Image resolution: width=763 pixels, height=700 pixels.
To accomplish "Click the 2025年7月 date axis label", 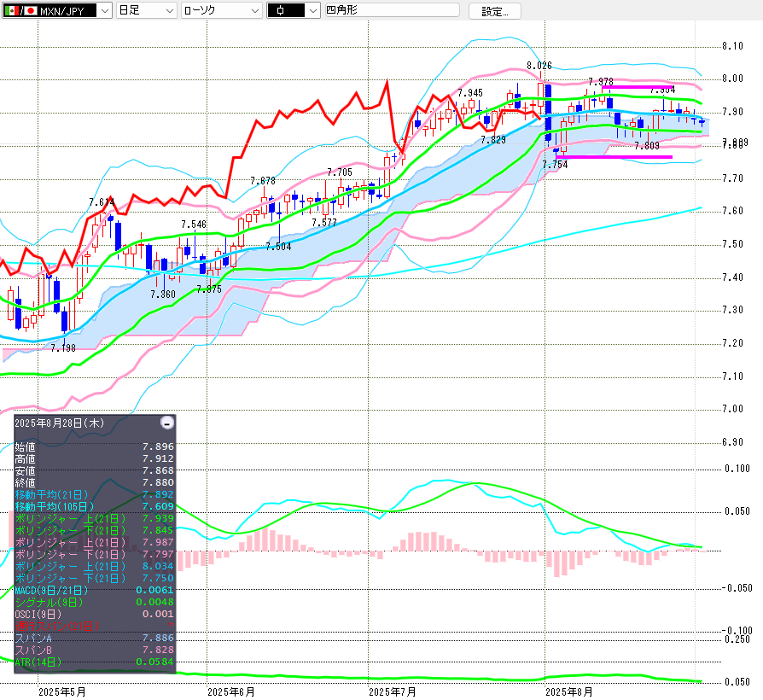I will tap(393, 691).
